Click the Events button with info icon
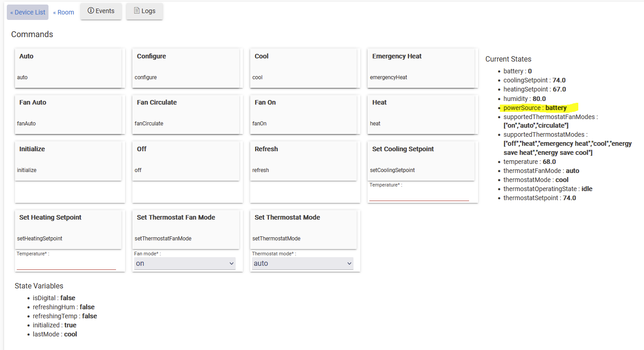 point(101,11)
